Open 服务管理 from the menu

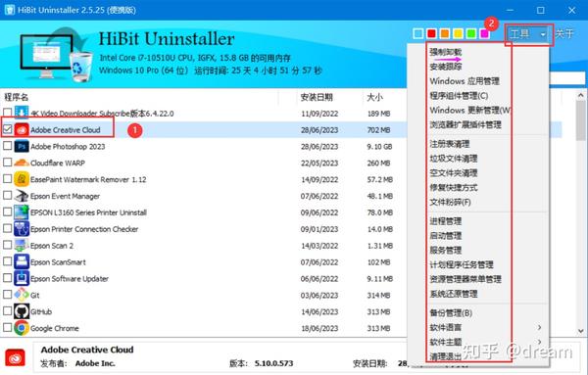click(x=446, y=251)
